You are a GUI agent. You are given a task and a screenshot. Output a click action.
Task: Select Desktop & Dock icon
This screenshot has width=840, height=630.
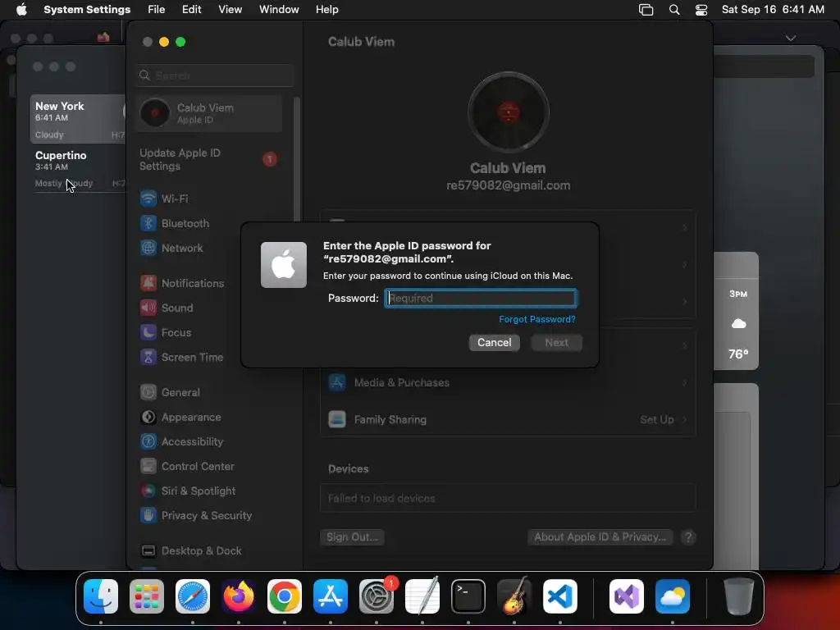point(148,550)
